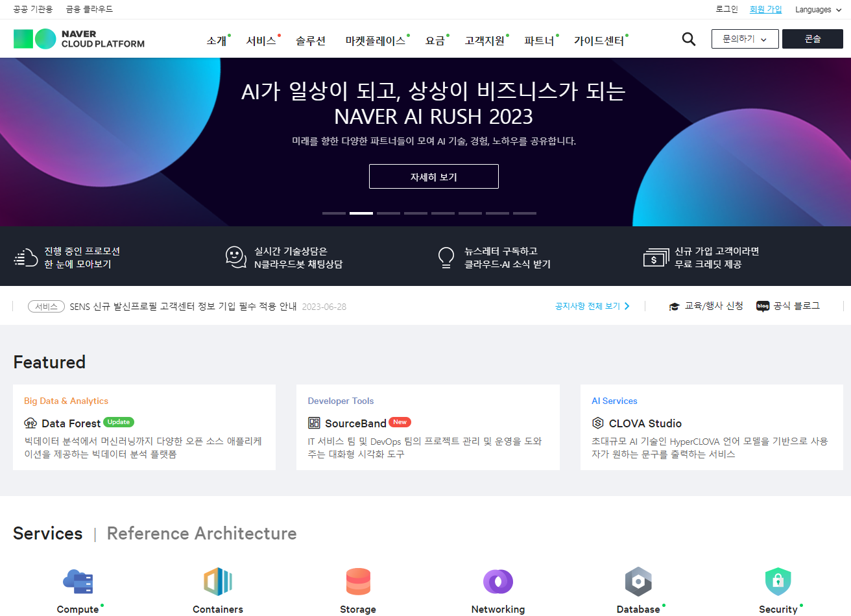Click the chat consultation smiley icon
Viewport: 851px width, 616px height.
236,257
